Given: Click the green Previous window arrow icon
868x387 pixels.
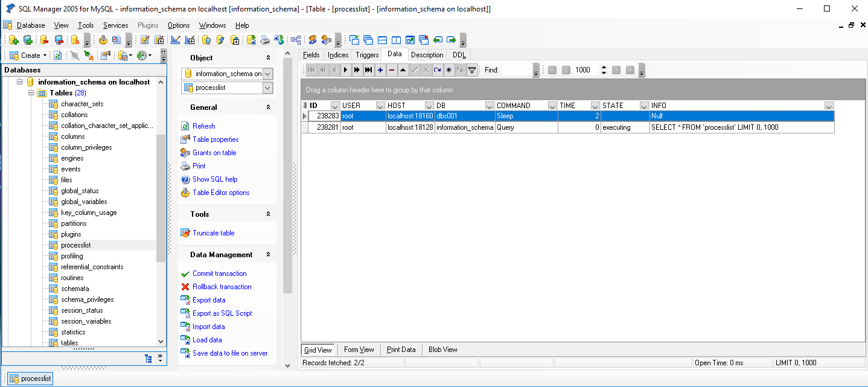Looking at the screenshot, I should [438, 40].
